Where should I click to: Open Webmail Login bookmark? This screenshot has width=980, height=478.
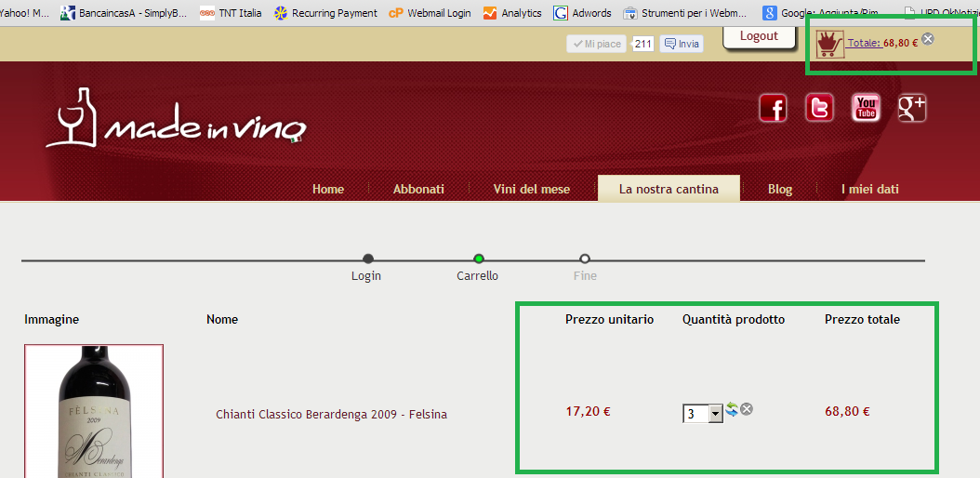pos(430,12)
